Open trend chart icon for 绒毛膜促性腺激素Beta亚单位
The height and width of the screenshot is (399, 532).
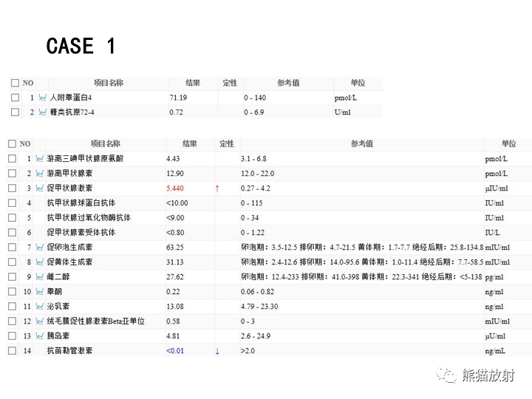40,321
